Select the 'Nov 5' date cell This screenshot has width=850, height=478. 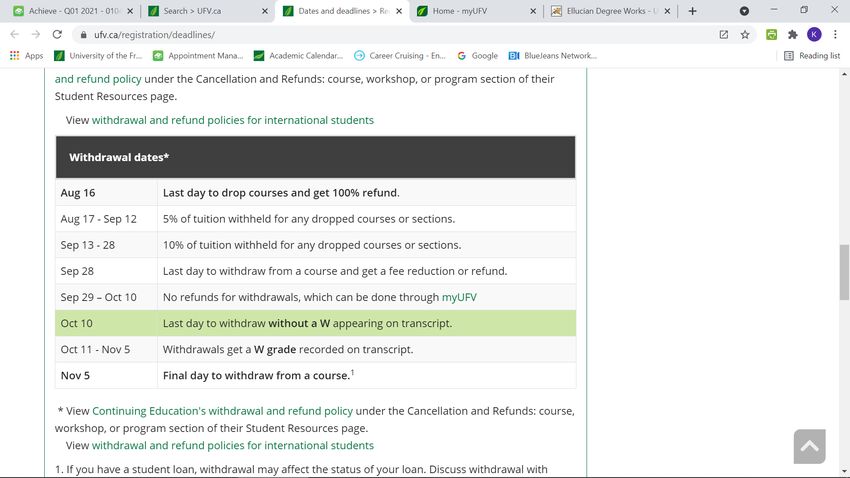coord(106,375)
